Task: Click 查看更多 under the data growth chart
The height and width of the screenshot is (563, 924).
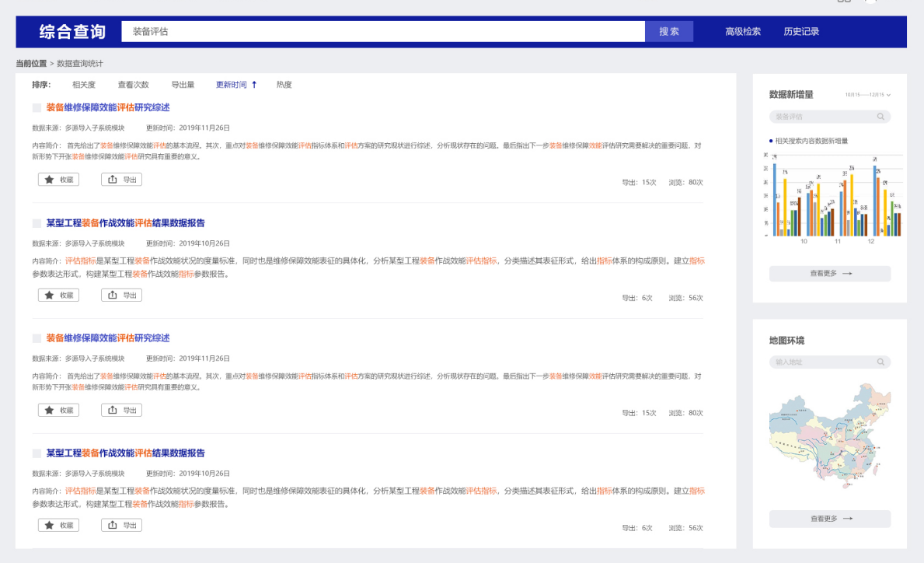Action: (829, 274)
